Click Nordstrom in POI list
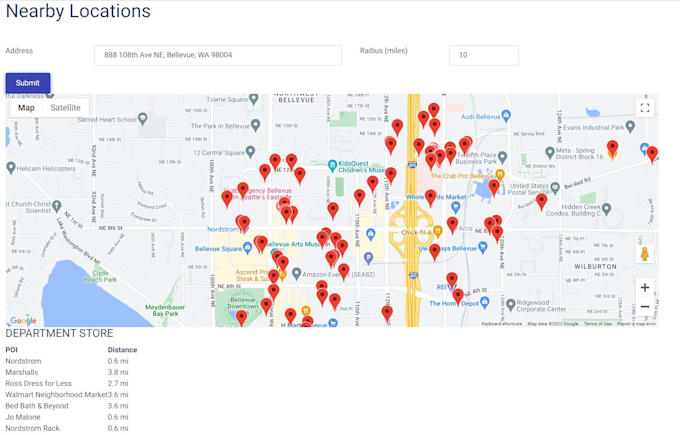 pos(23,361)
